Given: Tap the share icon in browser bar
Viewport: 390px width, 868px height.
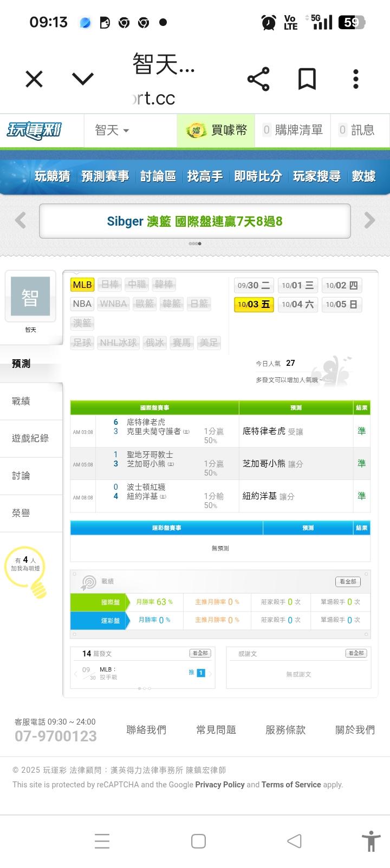Looking at the screenshot, I should tap(258, 80).
